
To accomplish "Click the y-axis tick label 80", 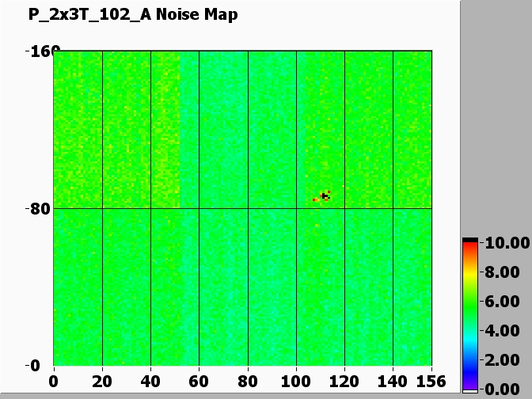I will pyautogui.click(x=38, y=209).
